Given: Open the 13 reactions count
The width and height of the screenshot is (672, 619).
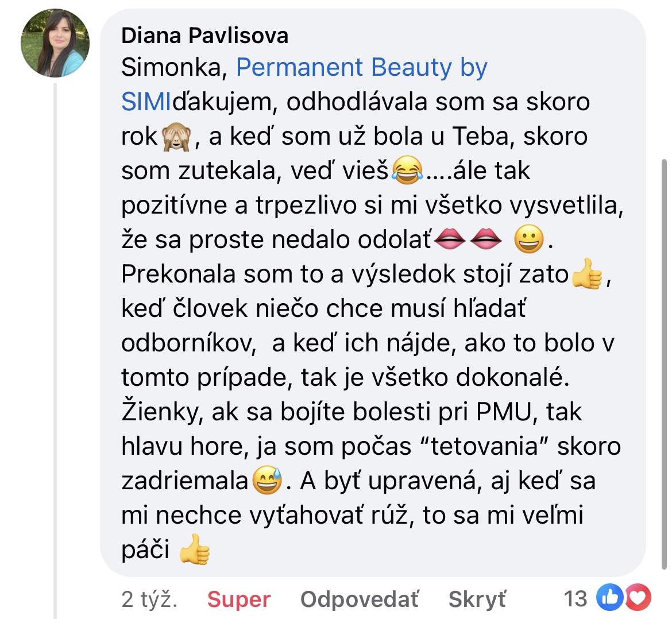Looking at the screenshot, I should tap(575, 599).
